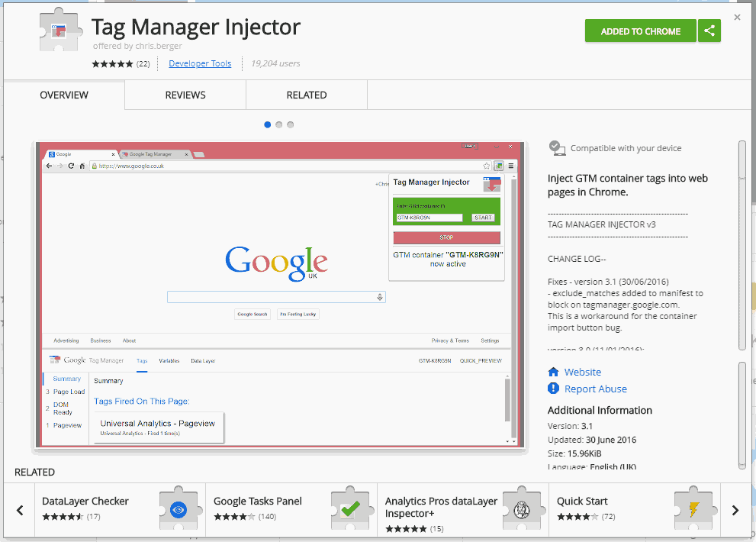Click the DataLayer Checker star rating
The image size is (756, 542).
click(x=63, y=517)
